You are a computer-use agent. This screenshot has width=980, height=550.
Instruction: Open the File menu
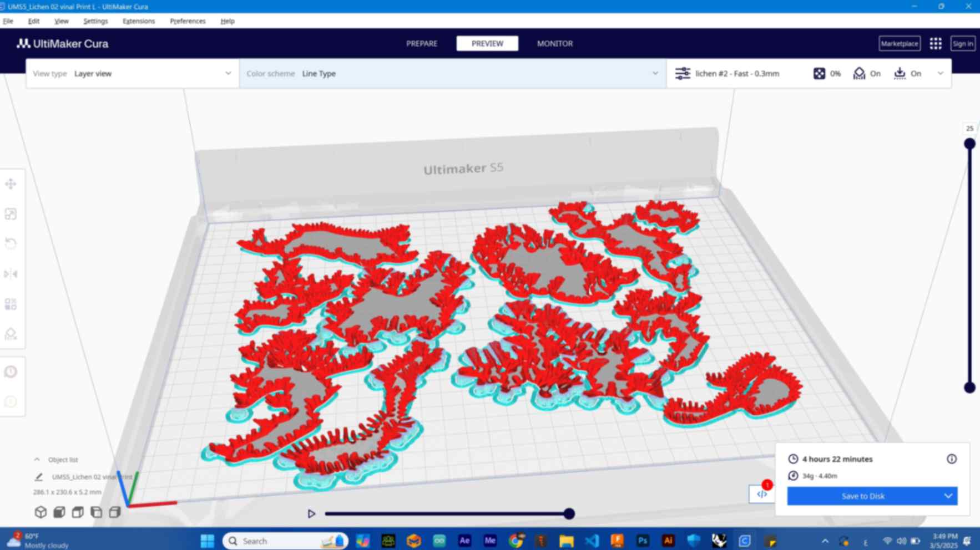click(x=8, y=21)
